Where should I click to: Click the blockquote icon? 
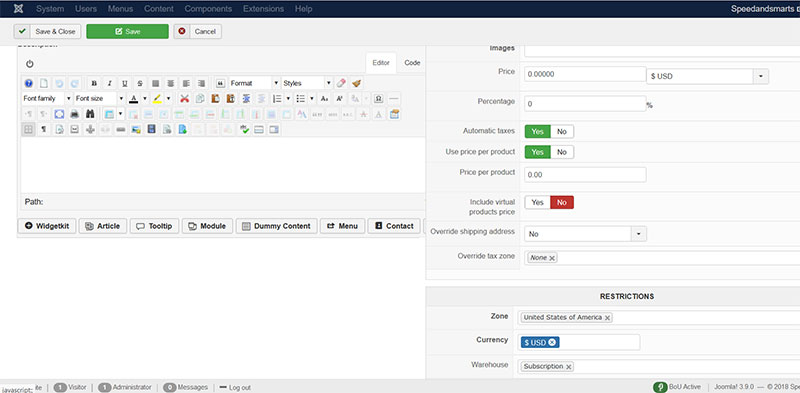[220, 83]
